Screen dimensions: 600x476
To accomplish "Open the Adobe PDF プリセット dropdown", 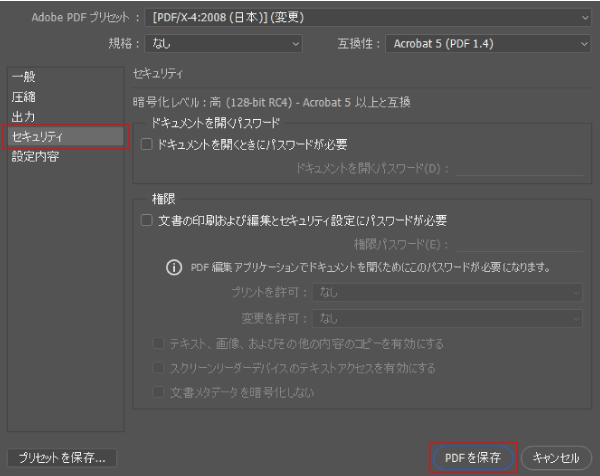I will pos(367,18).
